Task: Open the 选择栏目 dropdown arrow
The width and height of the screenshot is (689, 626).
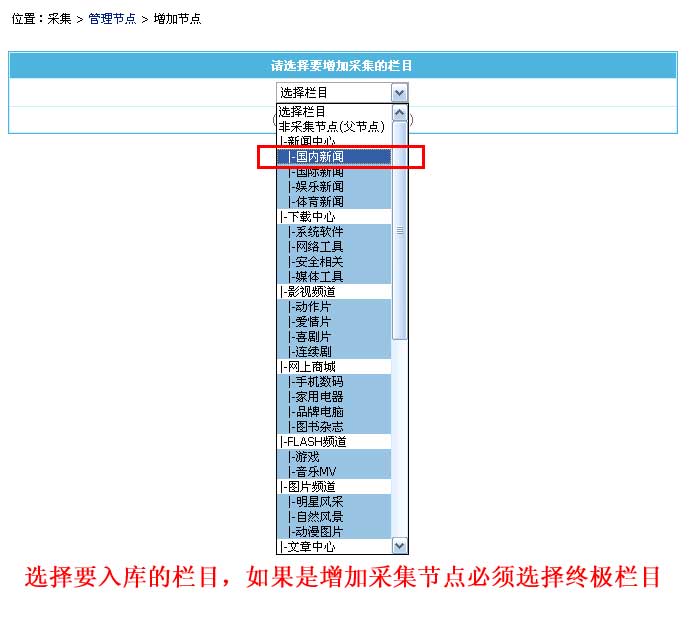Action: point(400,92)
